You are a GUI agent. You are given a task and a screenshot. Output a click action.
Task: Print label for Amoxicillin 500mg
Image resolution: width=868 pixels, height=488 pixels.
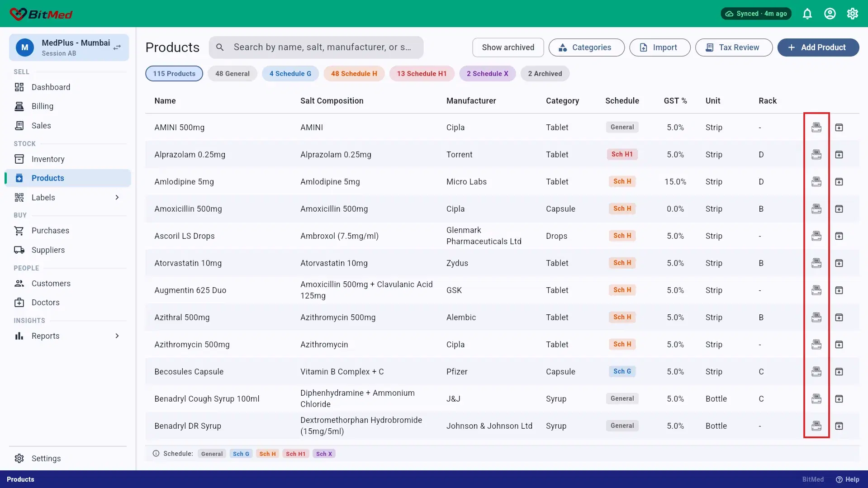point(816,209)
